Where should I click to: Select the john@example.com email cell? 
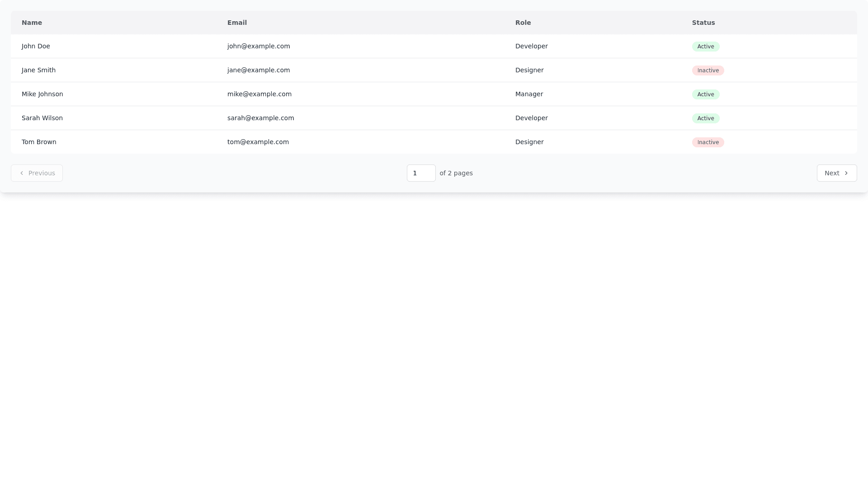tap(259, 46)
